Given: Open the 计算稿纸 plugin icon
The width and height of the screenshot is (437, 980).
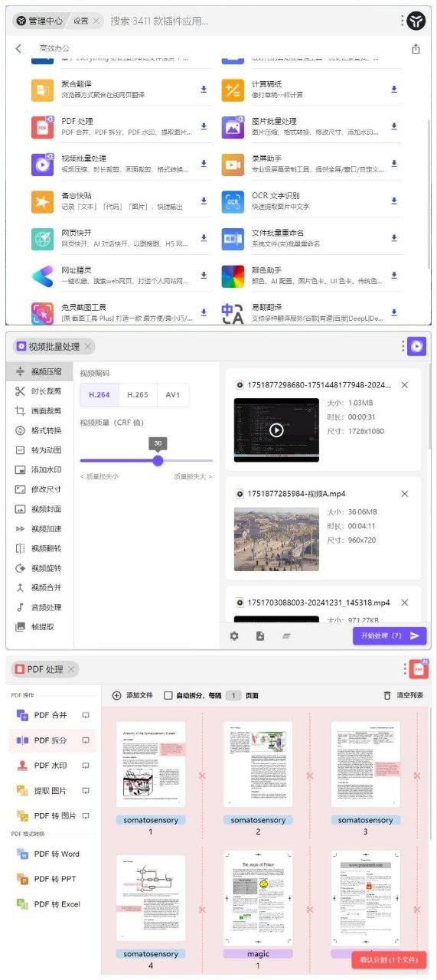Looking at the screenshot, I should click(x=233, y=90).
